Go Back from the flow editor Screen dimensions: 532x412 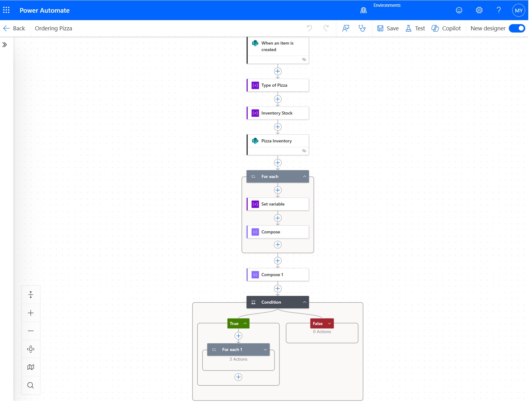tap(14, 28)
